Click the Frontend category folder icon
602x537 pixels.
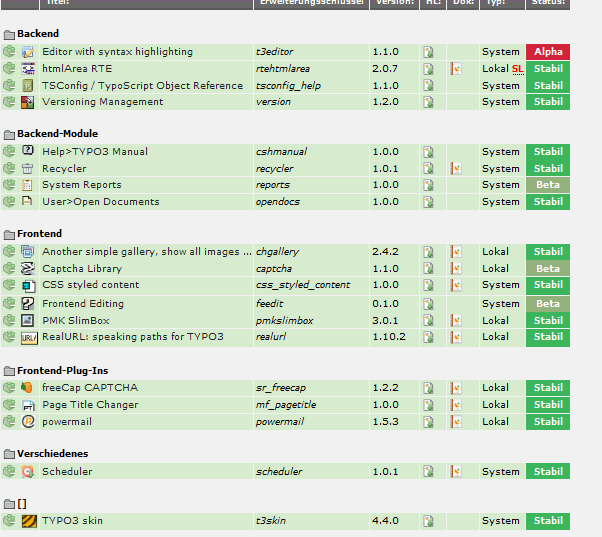click(9, 234)
